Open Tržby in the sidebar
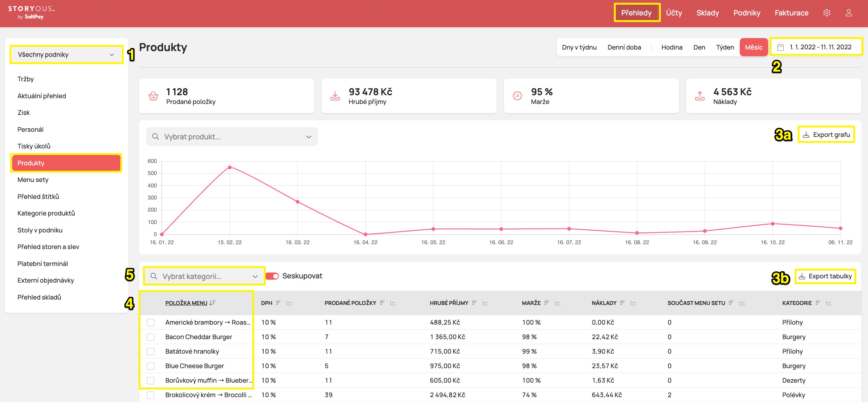Image resolution: width=868 pixels, height=402 pixels. [26, 79]
